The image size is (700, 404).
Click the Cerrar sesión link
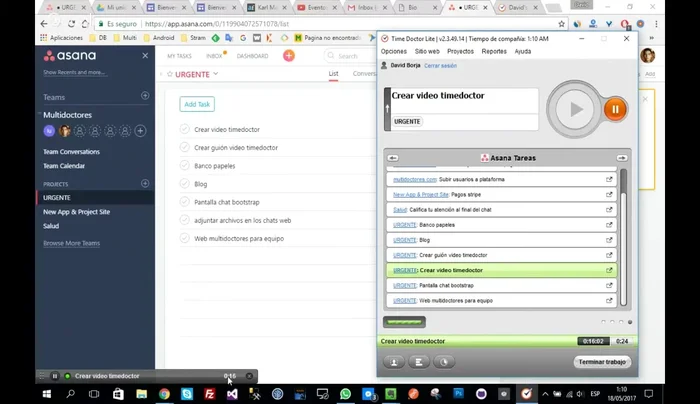point(440,66)
